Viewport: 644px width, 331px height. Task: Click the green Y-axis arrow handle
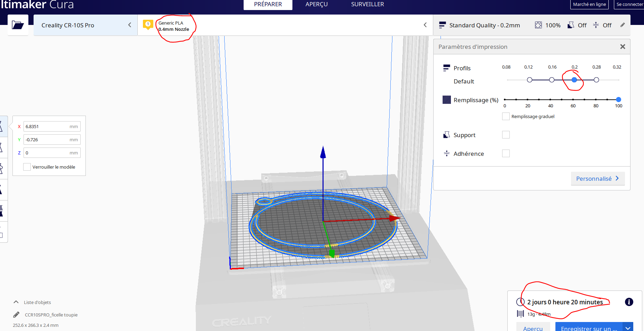(x=332, y=253)
